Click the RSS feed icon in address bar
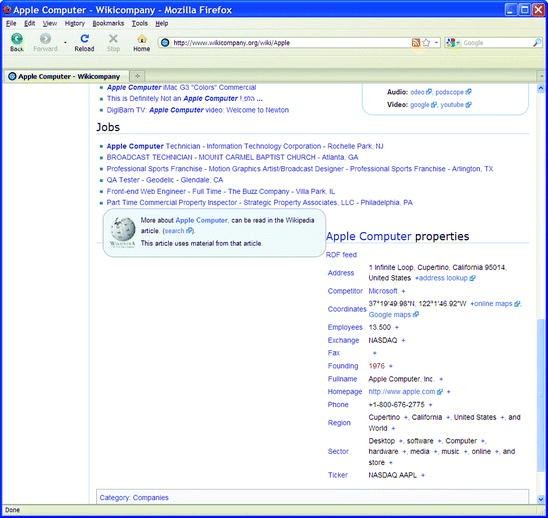This screenshot has width=548, height=518. (416, 43)
